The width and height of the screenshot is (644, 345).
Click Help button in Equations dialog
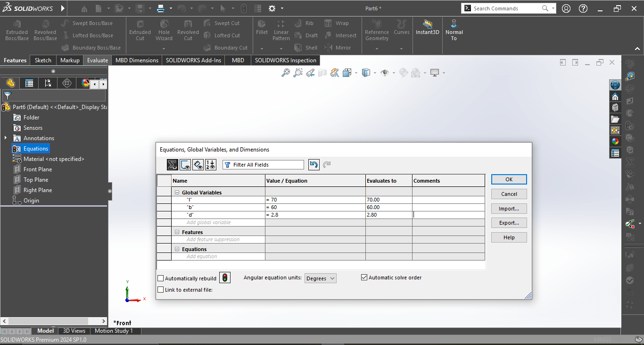[x=509, y=237]
